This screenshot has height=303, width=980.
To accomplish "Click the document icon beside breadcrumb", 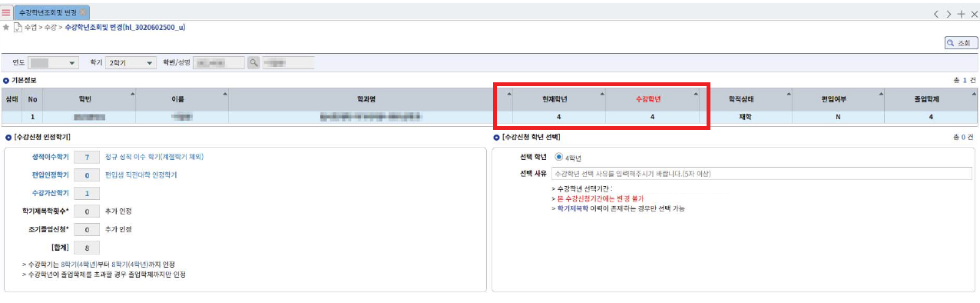I will [18, 27].
